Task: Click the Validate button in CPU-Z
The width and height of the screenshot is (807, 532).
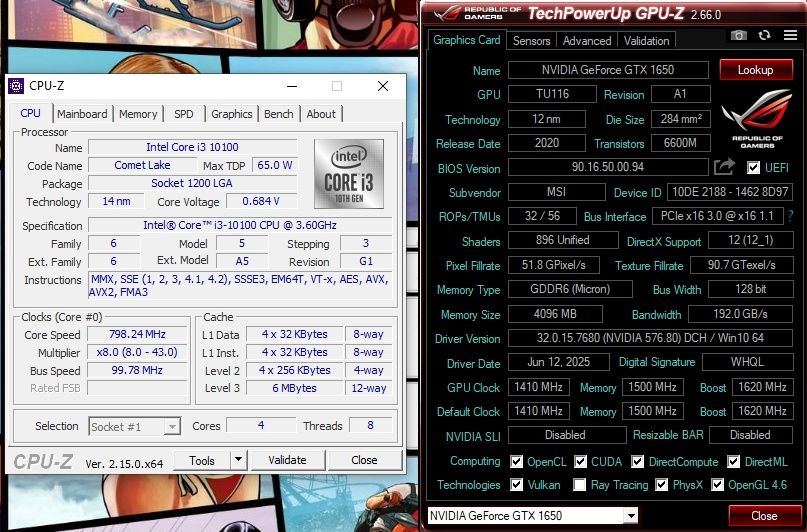Action: tap(287, 459)
